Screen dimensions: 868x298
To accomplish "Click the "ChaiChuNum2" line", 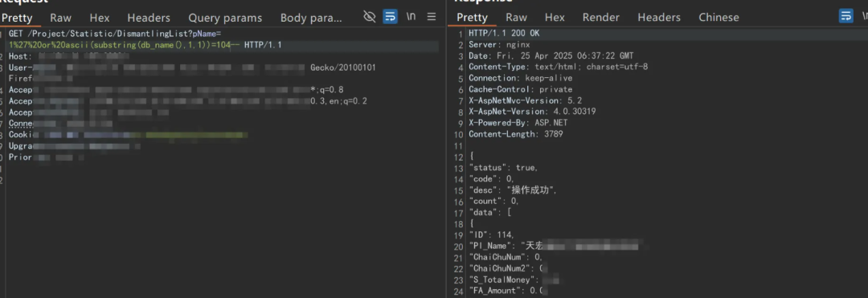I will click(508, 268).
